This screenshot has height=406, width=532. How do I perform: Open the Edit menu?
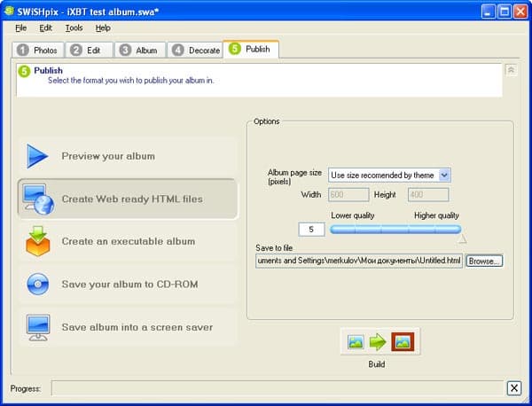(x=45, y=27)
